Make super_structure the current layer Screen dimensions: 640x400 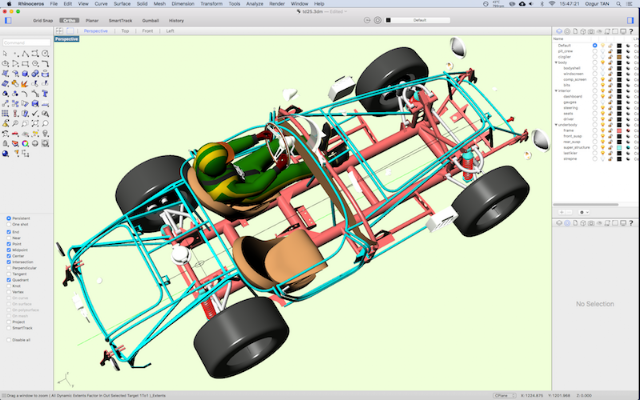tap(595, 147)
